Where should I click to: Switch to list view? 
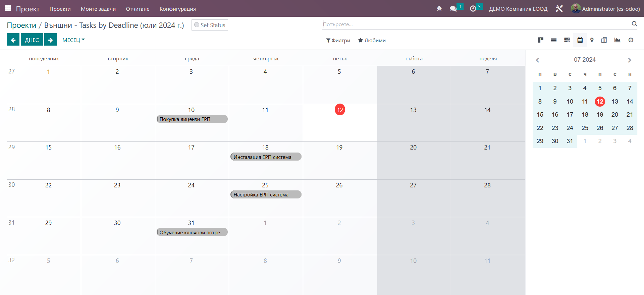click(x=554, y=40)
